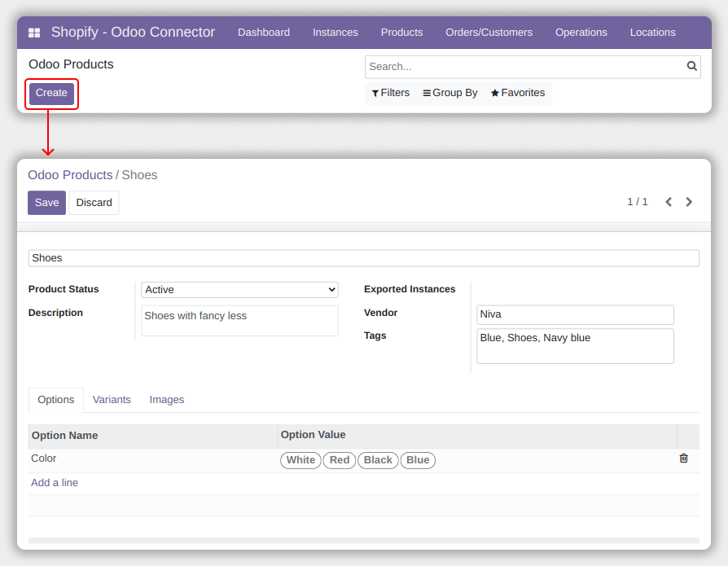Edit the product name field Shoes

pos(363,258)
